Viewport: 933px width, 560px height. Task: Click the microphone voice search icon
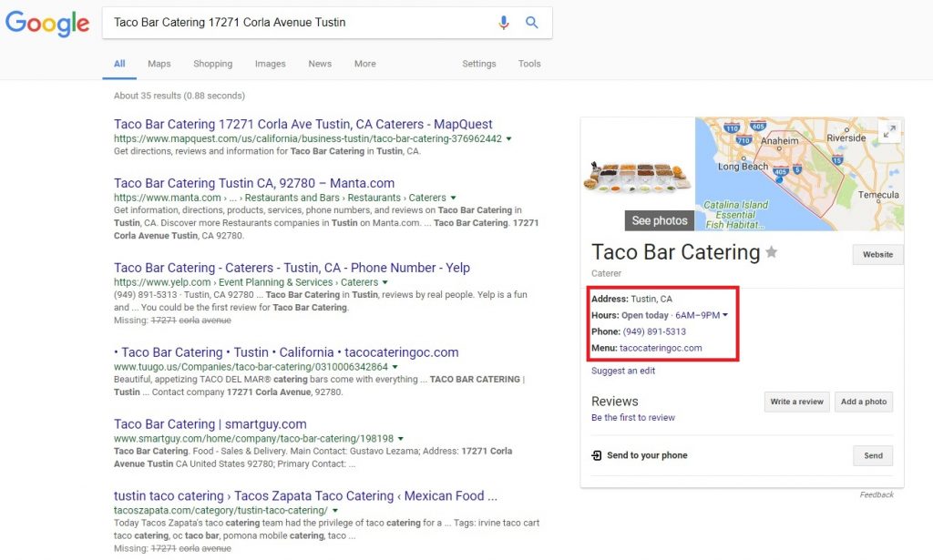[x=503, y=23]
